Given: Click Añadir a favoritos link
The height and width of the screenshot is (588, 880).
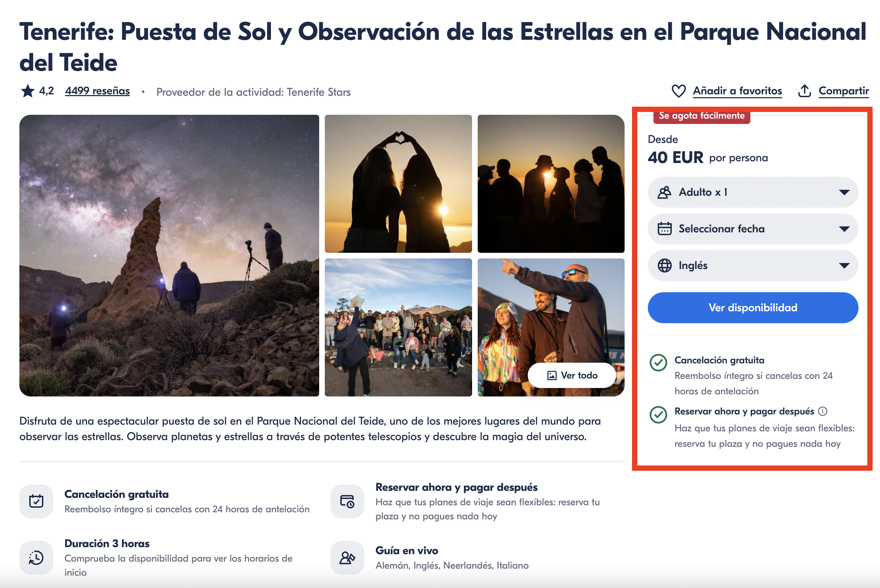Looking at the screenshot, I should [737, 91].
